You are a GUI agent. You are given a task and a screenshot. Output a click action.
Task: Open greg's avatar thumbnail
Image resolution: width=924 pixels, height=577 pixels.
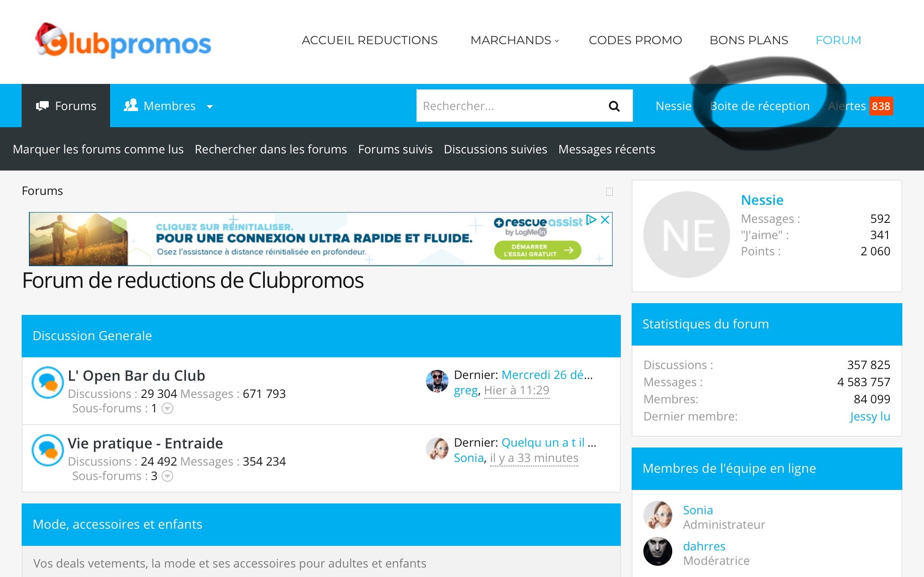437,381
